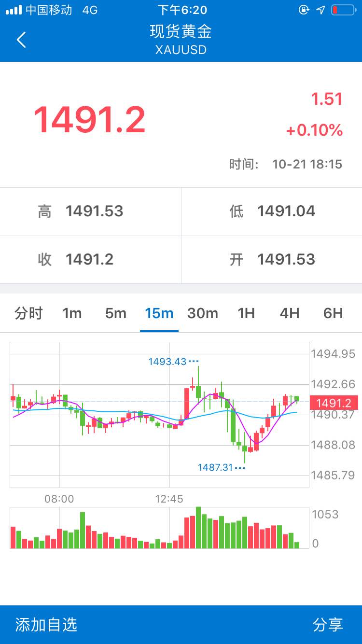Tap the large 1491.2 price display
This screenshot has width=362, height=644.
coord(89,120)
